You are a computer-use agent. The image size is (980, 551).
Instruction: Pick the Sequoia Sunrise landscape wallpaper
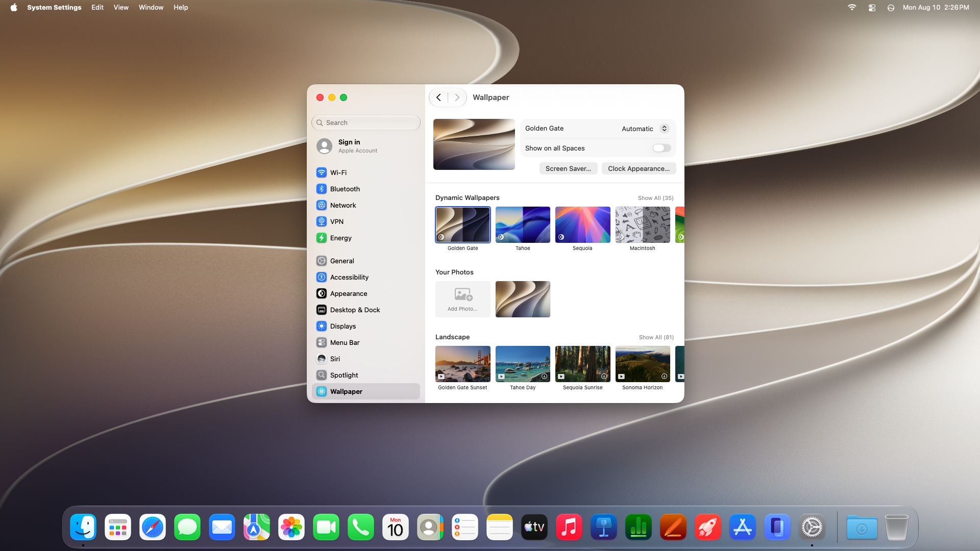(x=583, y=364)
